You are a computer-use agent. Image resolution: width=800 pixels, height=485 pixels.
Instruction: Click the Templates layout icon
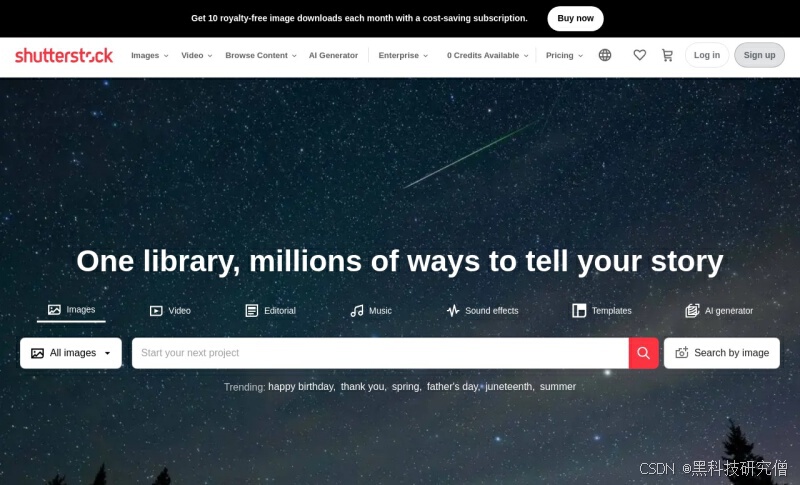(x=579, y=311)
